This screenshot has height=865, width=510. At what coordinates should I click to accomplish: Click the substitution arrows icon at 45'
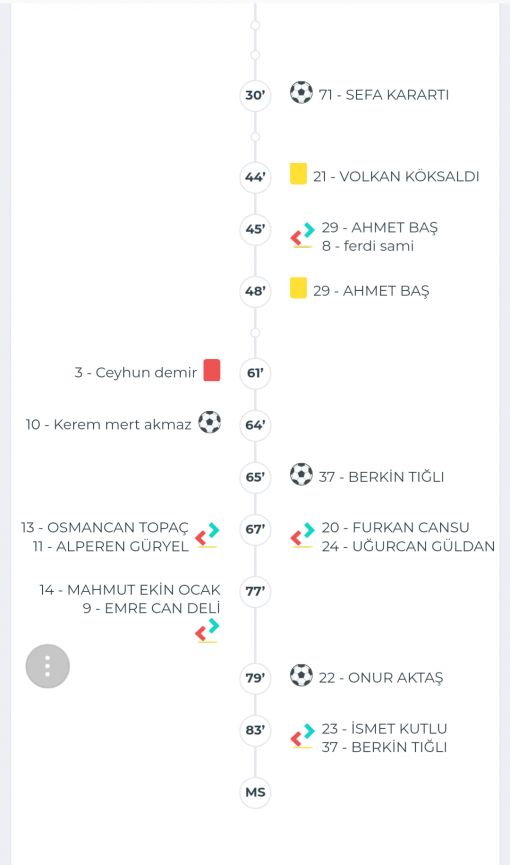point(302,234)
